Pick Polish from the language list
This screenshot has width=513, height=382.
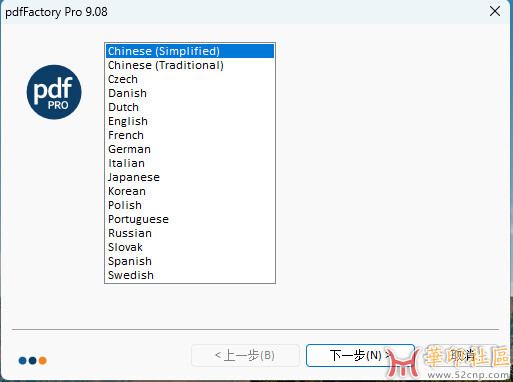pos(190,205)
